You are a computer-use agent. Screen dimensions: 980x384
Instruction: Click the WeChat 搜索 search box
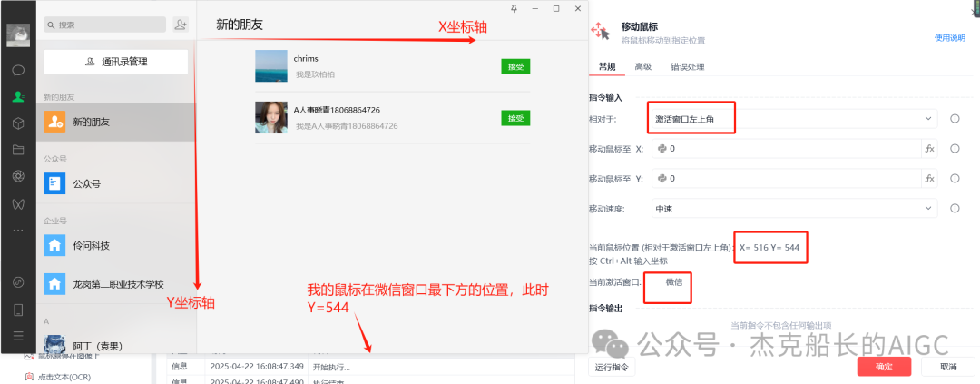(105, 25)
